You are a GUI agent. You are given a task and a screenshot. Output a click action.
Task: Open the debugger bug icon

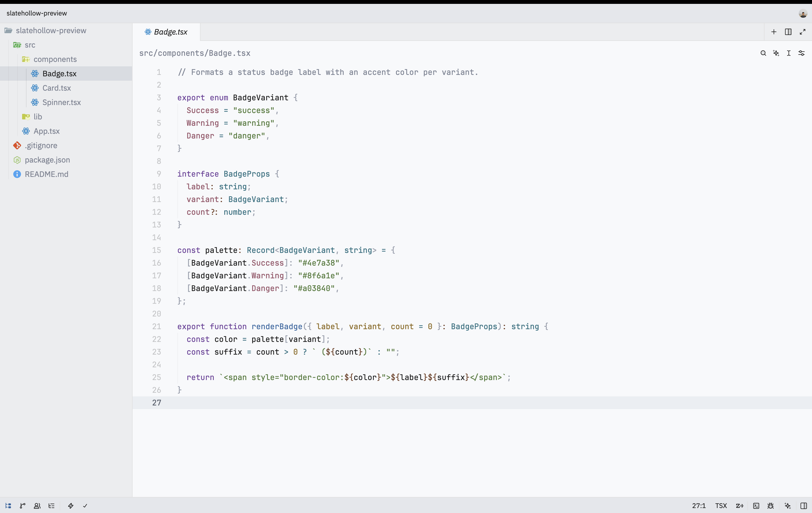pos(771,506)
